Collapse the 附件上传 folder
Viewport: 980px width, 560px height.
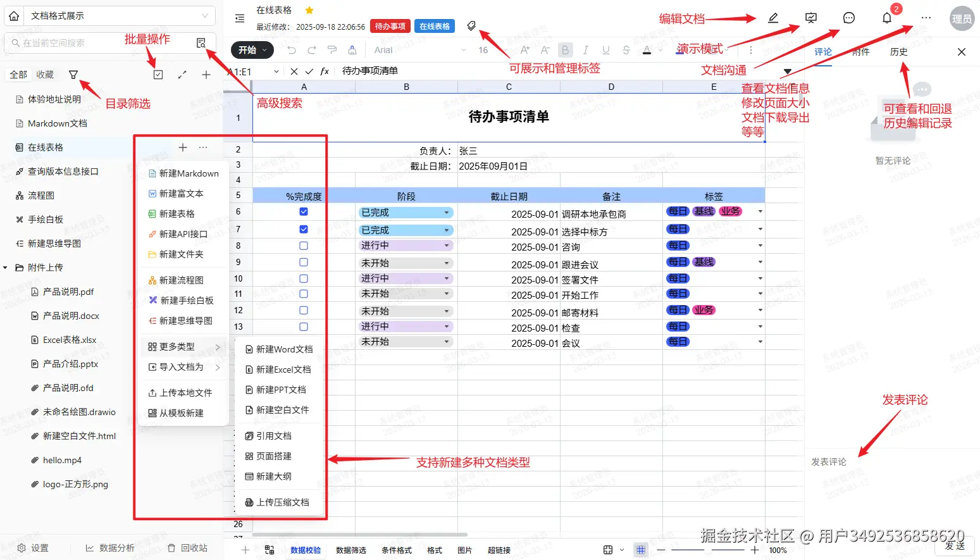coord(5,268)
